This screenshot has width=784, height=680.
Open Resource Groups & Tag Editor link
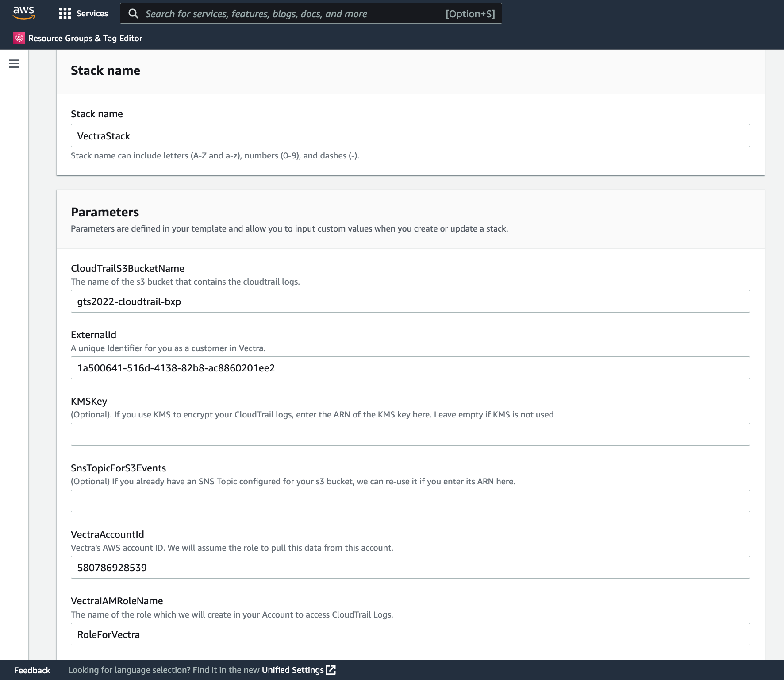tap(85, 38)
